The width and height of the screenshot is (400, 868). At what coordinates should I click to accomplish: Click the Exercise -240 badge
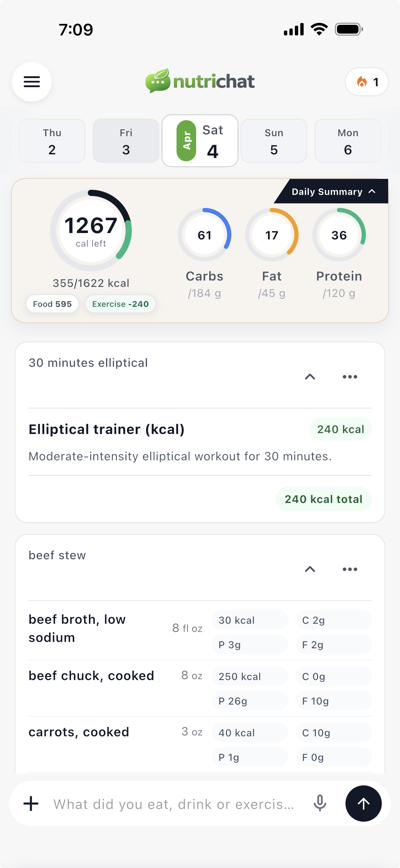pos(120,304)
